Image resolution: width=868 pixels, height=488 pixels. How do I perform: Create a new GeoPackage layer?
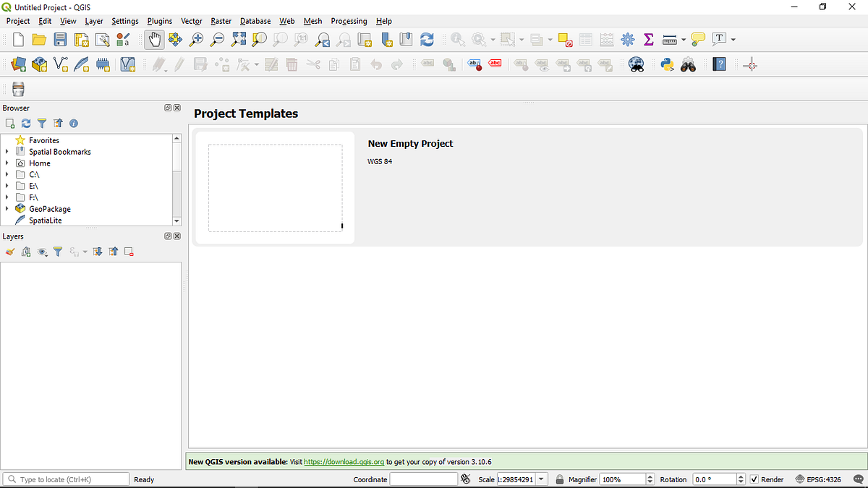click(39, 64)
